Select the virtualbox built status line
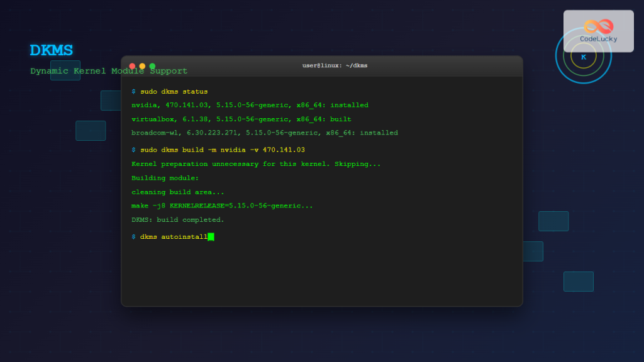Image resolution: width=644 pixels, height=362 pixels. pyautogui.click(x=241, y=119)
